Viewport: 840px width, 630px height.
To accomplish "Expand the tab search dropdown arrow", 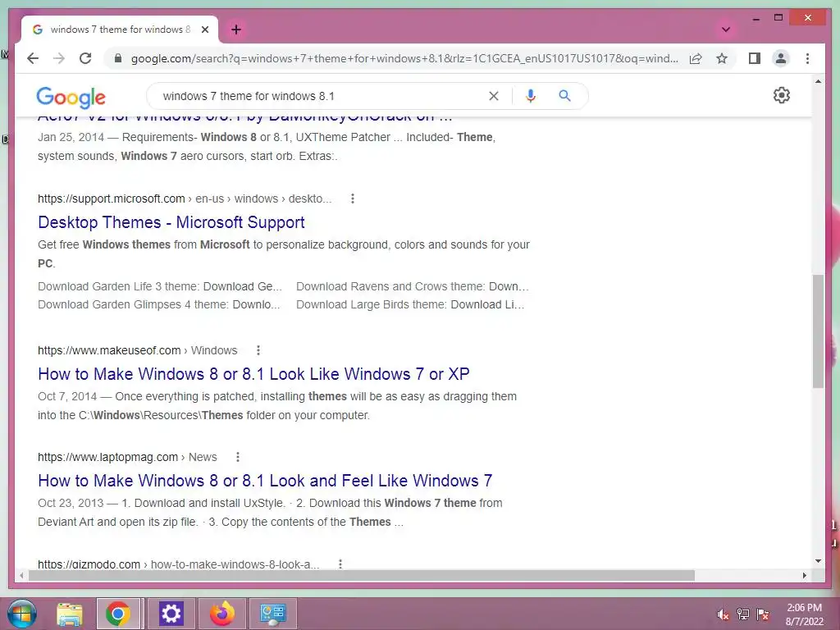I will pyautogui.click(x=726, y=30).
